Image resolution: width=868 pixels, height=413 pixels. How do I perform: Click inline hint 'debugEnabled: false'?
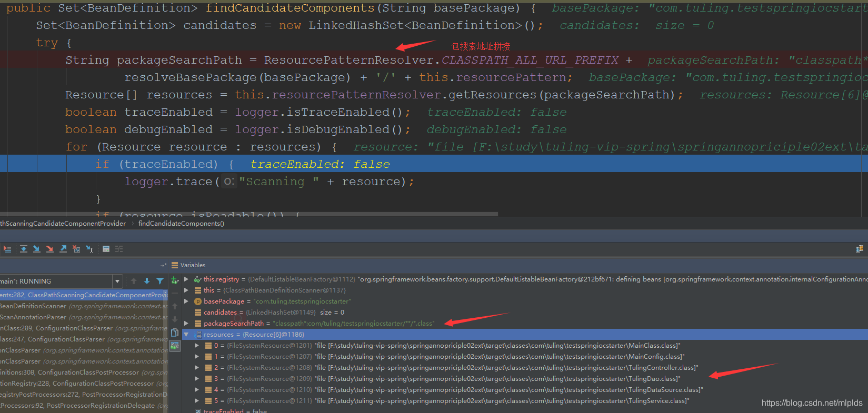click(496, 129)
